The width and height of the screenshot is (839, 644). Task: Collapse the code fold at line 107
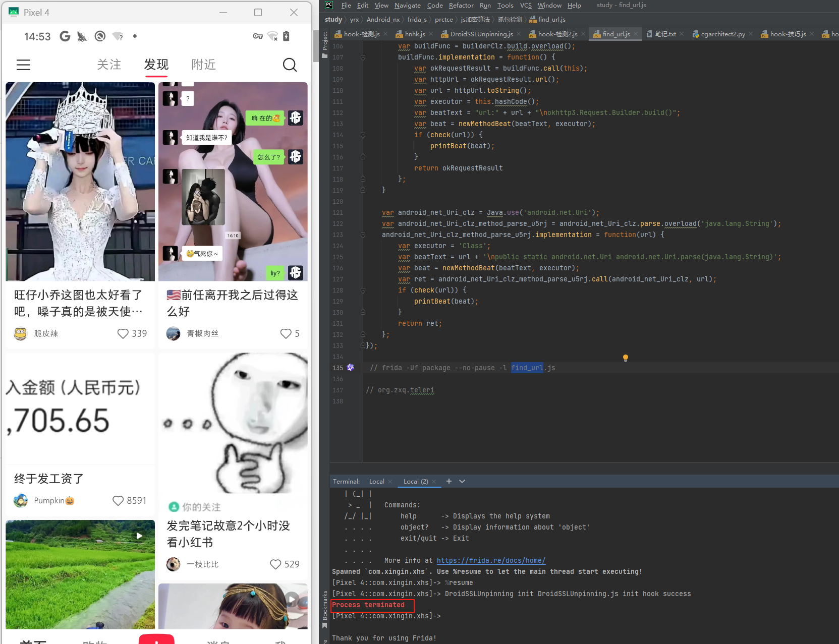363,57
